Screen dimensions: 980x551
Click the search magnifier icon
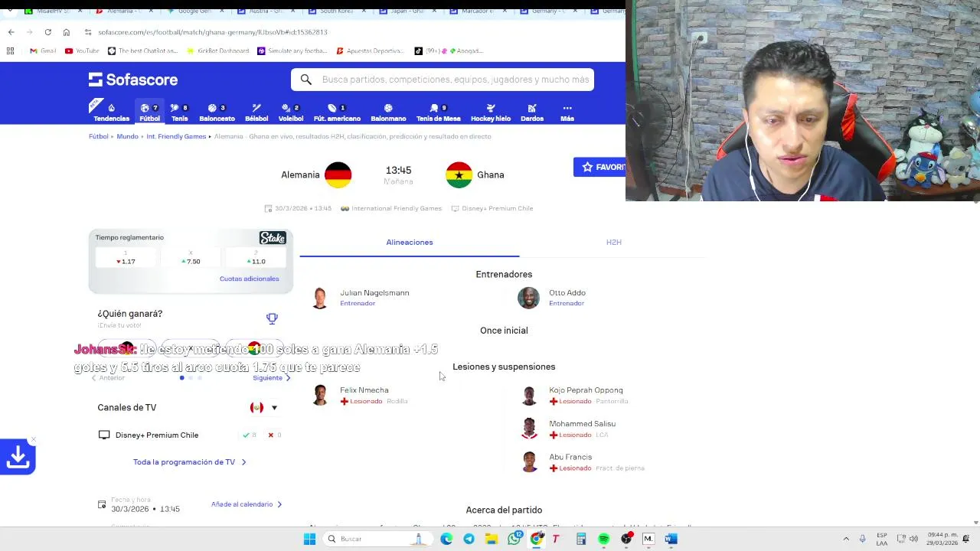(305, 80)
